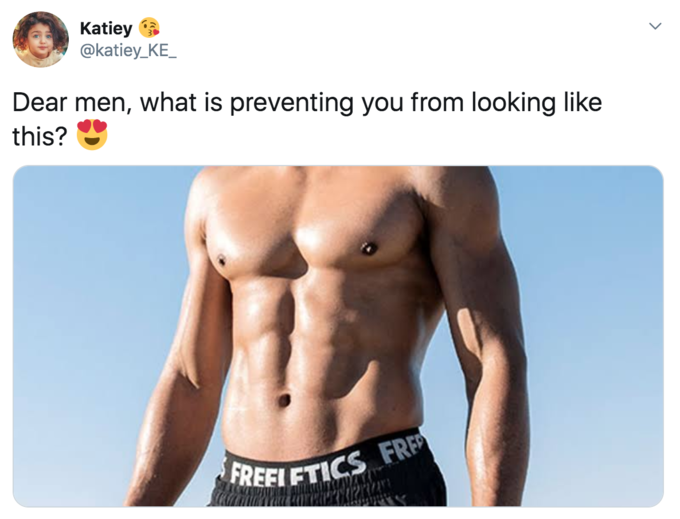Click the @katiey_KE_ handle
Screen dimensions: 680x519
128,51
